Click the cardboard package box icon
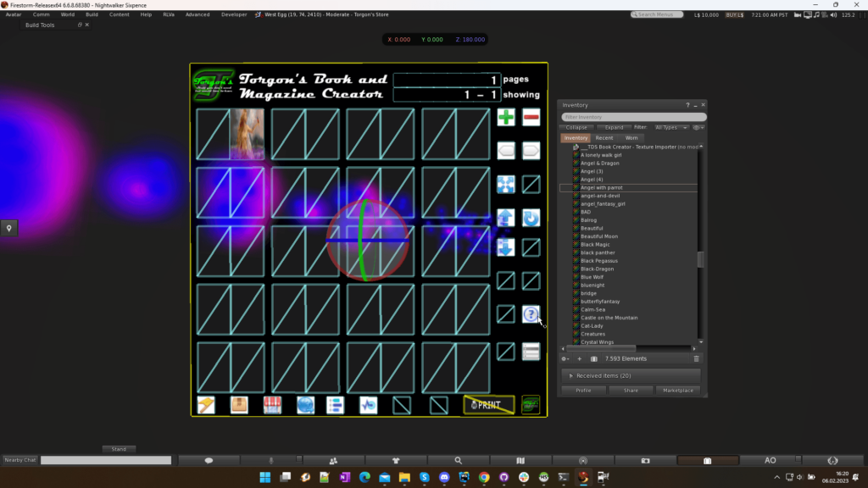The width and height of the screenshot is (868, 488). click(239, 405)
